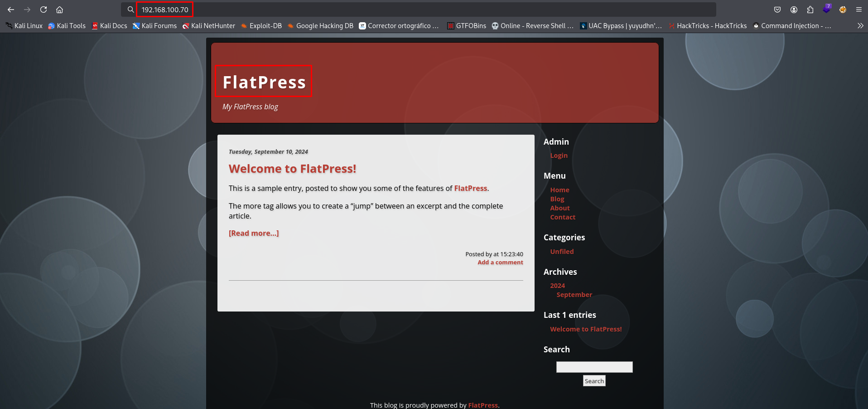The image size is (868, 409).
Task: Click Add a comment link
Action: pos(500,262)
